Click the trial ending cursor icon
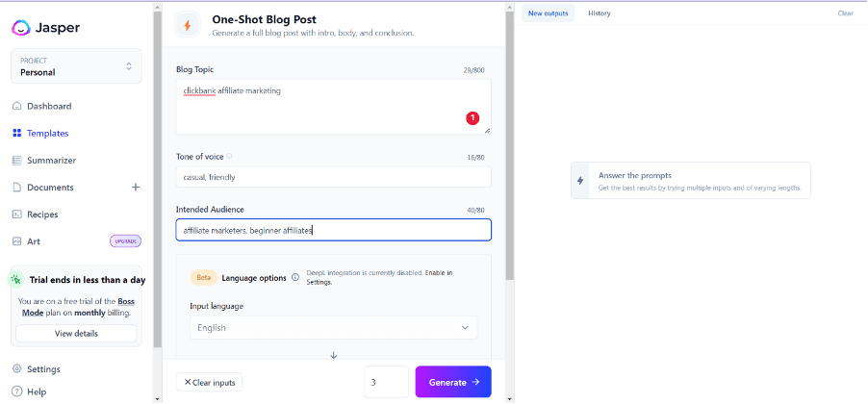This screenshot has width=868, height=404. (15, 280)
